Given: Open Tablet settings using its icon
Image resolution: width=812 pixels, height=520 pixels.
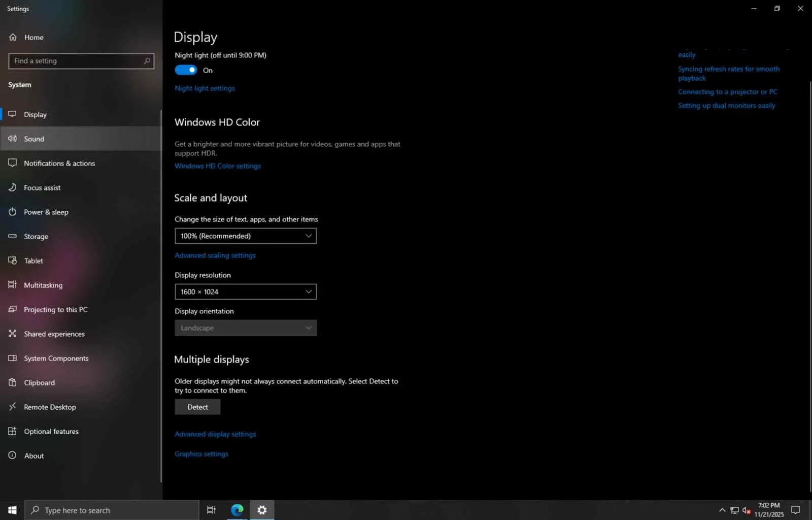Looking at the screenshot, I should click(x=13, y=261).
